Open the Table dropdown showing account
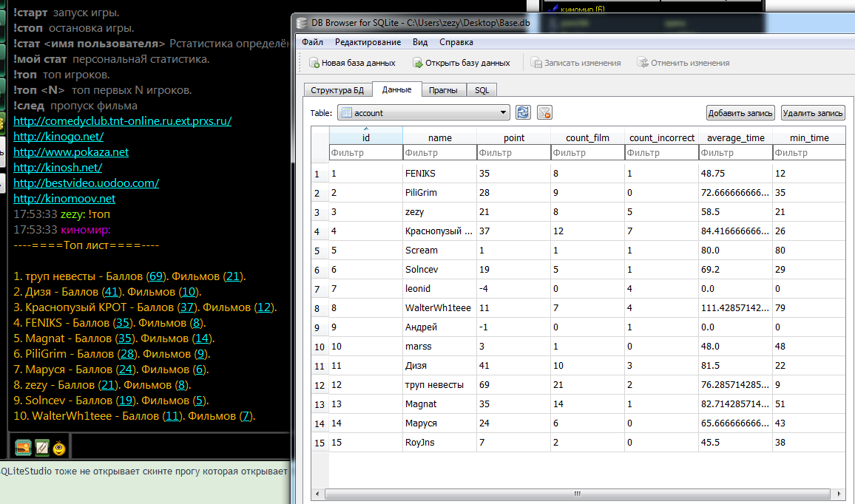The image size is (855, 504). pyautogui.click(x=423, y=112)
